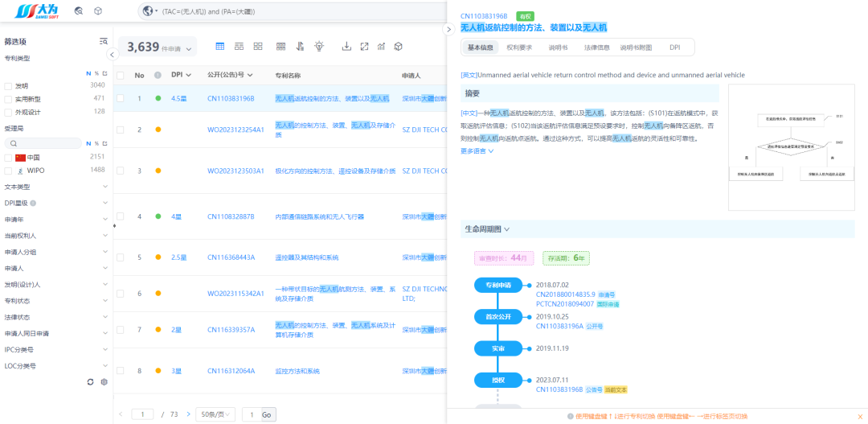This screenshot has width=868, height=424.
Task: Open publication number CN110383196A in timeline
Action: (x=559, y=327)
